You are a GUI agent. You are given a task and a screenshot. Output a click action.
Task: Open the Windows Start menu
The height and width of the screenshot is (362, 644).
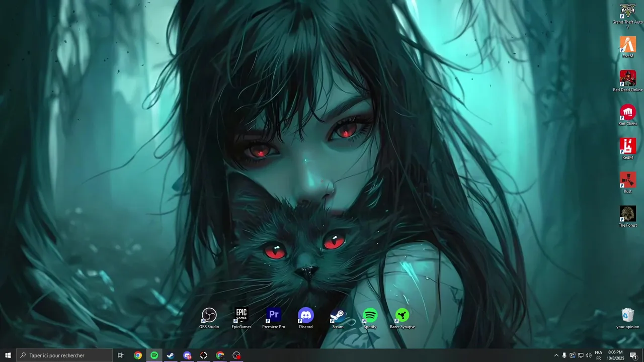tap(8, 355)
